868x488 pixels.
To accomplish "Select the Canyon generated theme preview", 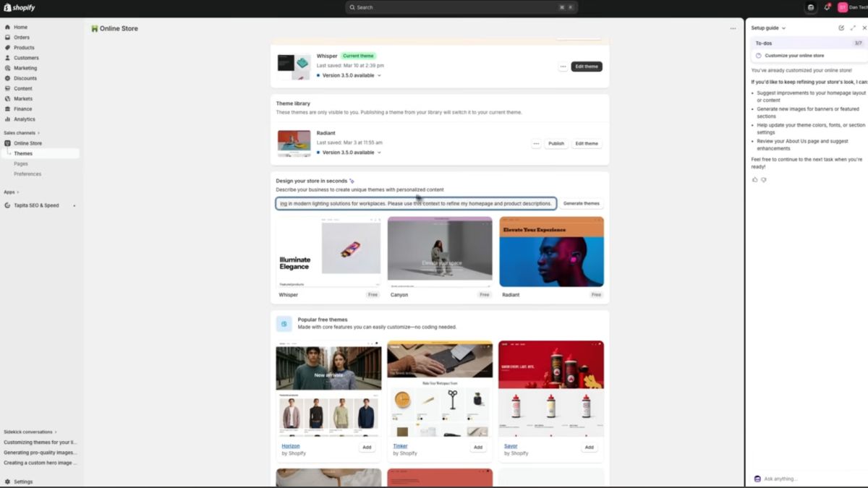I will (440, 252).
